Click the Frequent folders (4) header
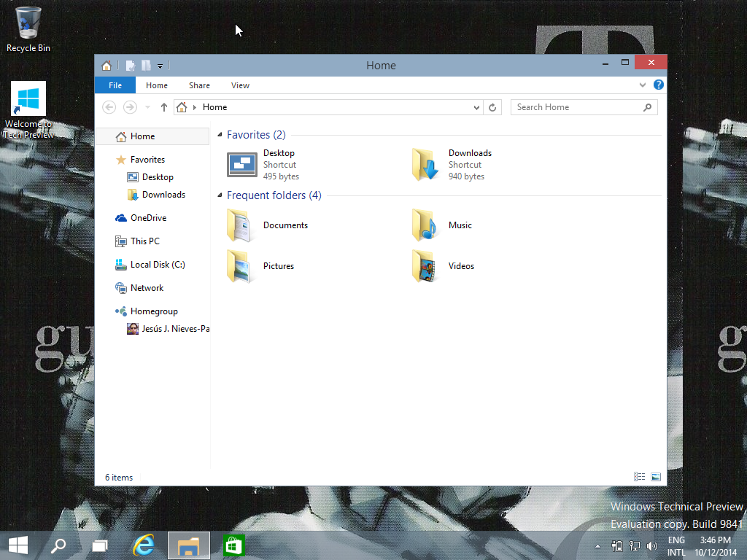The width and height of the screenshot is (747, 560). 274,195
